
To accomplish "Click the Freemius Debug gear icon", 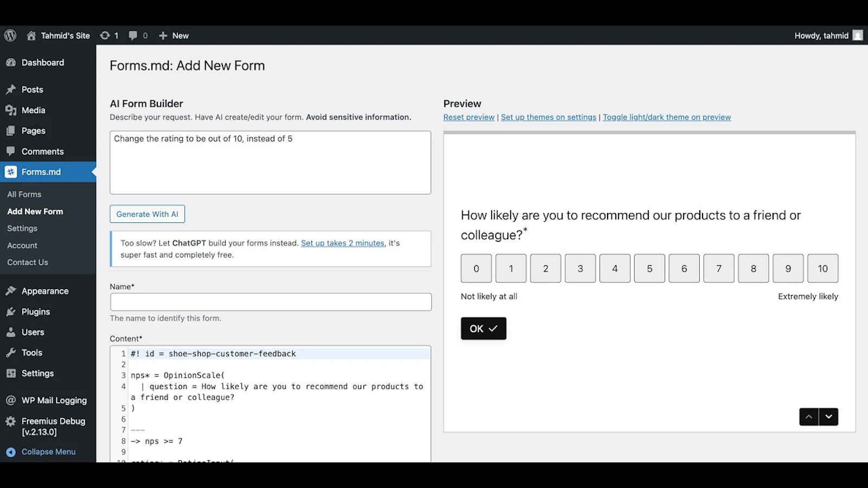I will pyautogui.click(x=11, y=421).
